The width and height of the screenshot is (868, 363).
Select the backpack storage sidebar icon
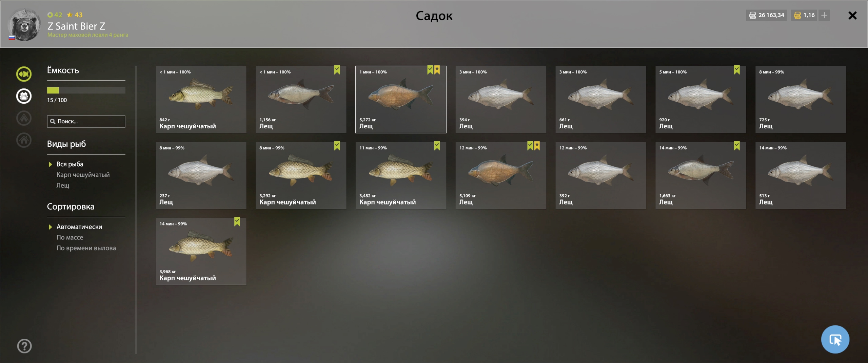click(x=24, y=96)
